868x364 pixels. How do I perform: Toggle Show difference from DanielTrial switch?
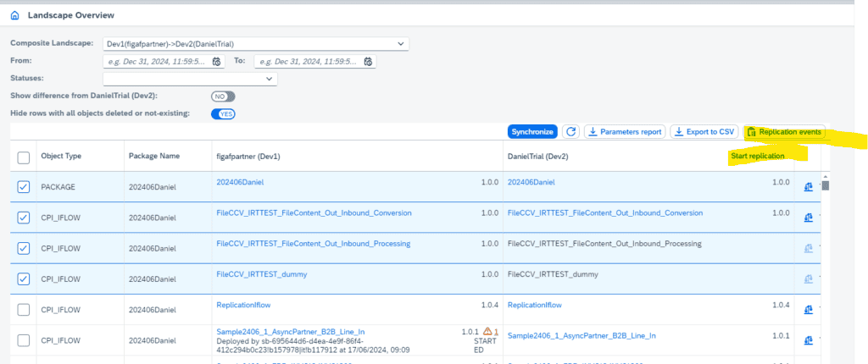(223, 97)
